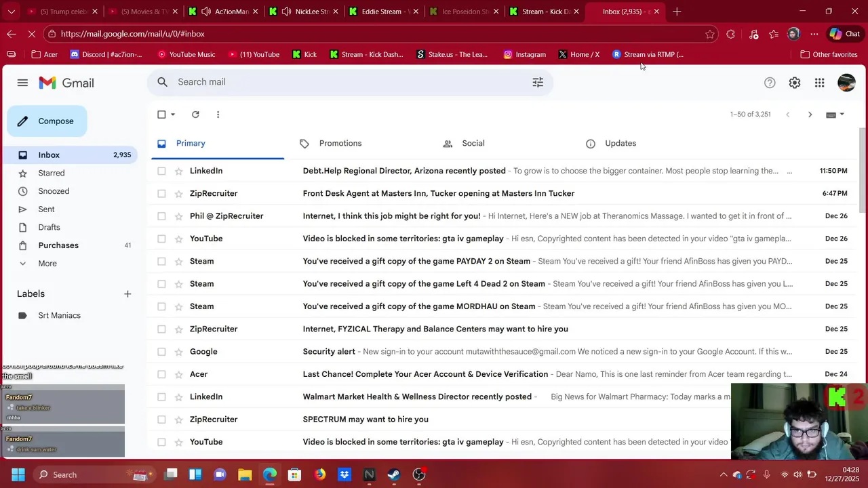Select the MORDHAU gift email checkbox

[161, 306]
